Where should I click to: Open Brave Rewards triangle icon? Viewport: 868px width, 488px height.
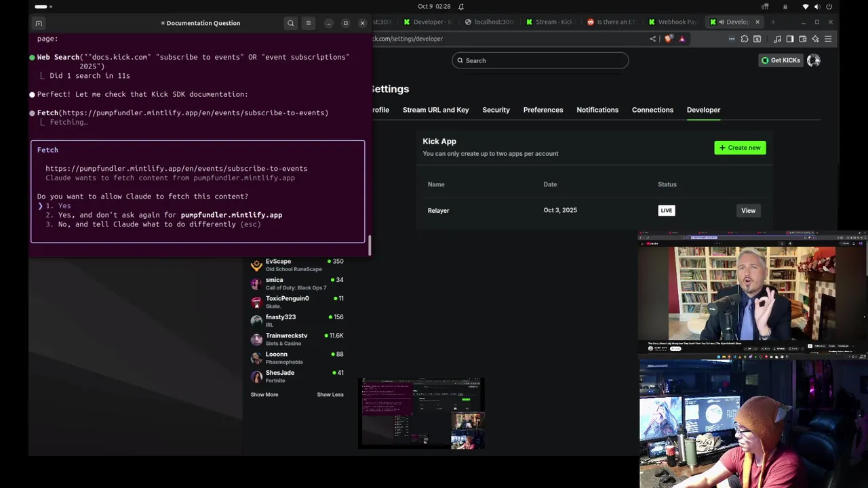682,39
